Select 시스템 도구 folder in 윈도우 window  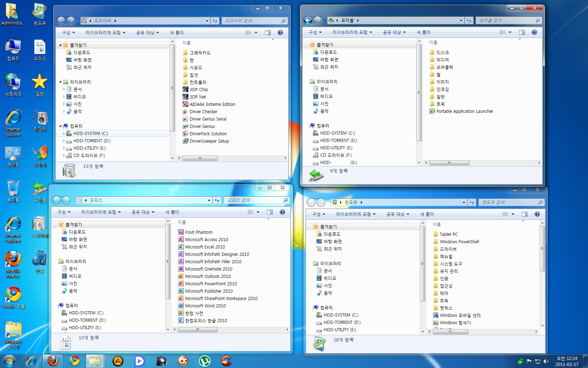pyautogui.click(x=448, y=264)
